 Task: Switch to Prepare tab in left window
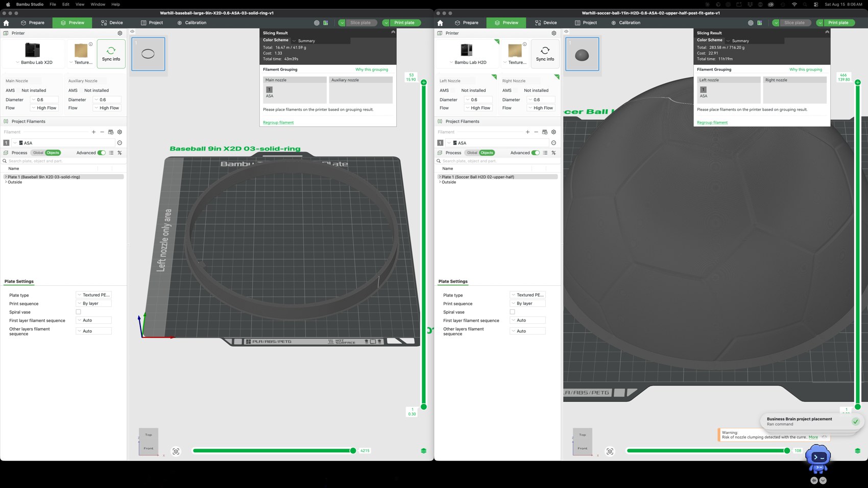pos(33,23)
